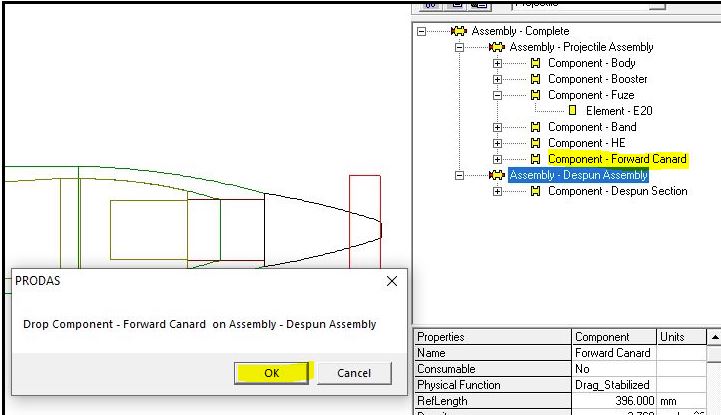Click the Component - Booster icon
Viewport: 721px width, 415px height.
(536, 79)
